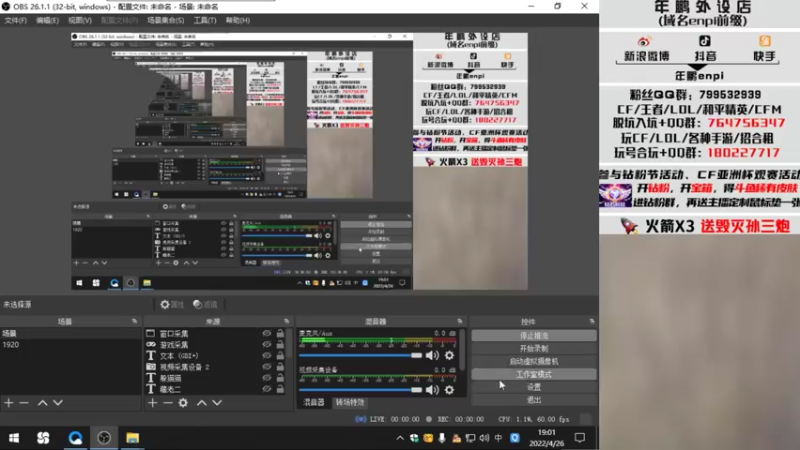
Task: Toggle visibility eye of the bottom source row
Action: pyautogui.click(x=266, y=389)
